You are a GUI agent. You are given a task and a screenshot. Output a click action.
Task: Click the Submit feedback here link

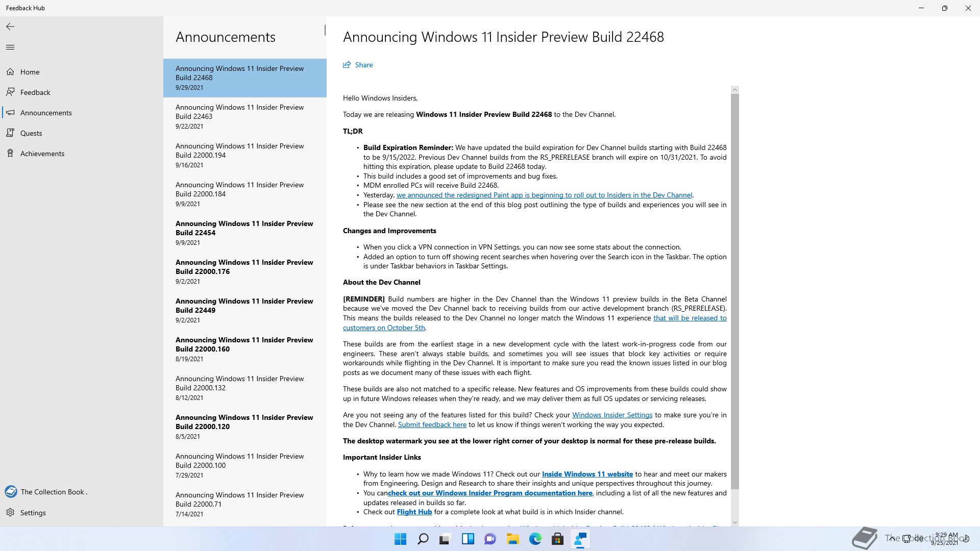pyautogui.click(x=432, y=424)
